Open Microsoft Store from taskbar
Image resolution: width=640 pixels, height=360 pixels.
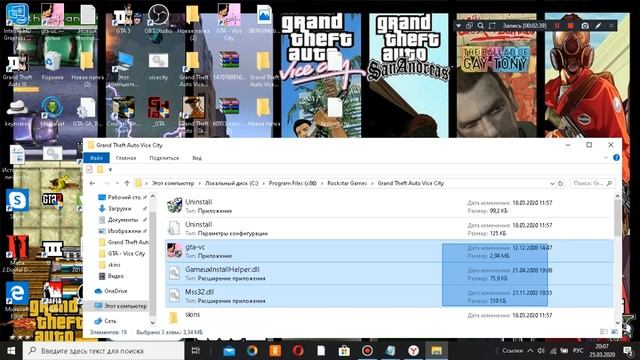coord(344,351)
